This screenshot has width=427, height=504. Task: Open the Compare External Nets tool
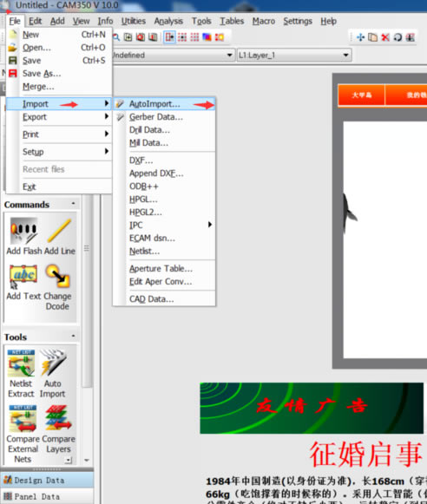tap(23, 418)
